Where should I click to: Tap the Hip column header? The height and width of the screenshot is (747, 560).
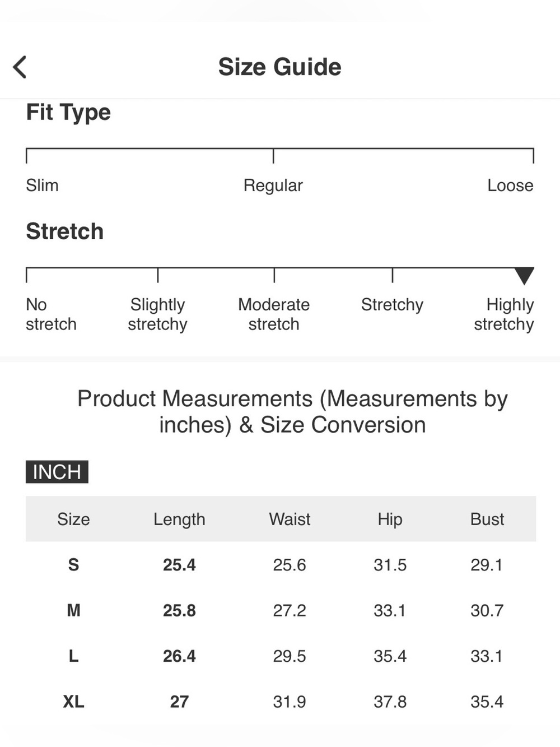390,519
